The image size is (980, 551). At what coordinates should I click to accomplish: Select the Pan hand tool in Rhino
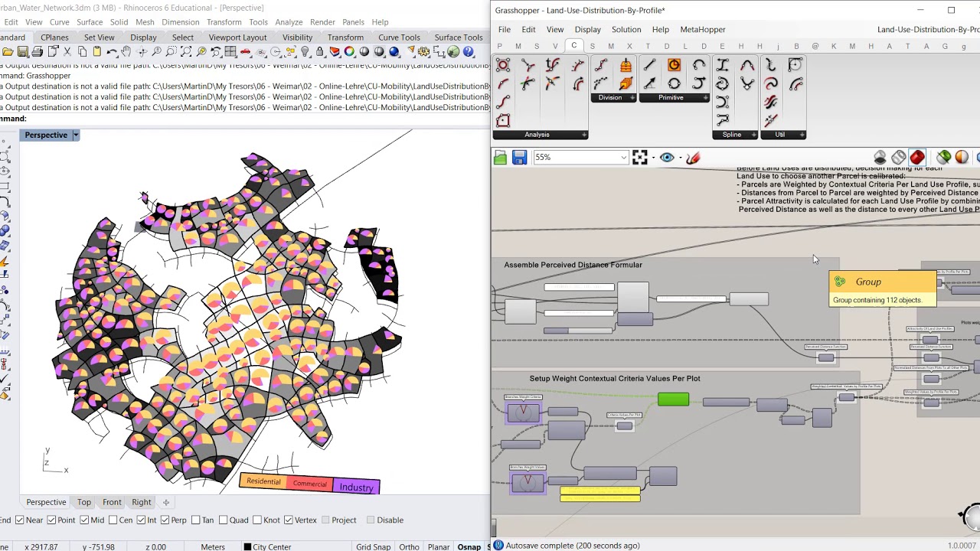[x=126, y=52]
